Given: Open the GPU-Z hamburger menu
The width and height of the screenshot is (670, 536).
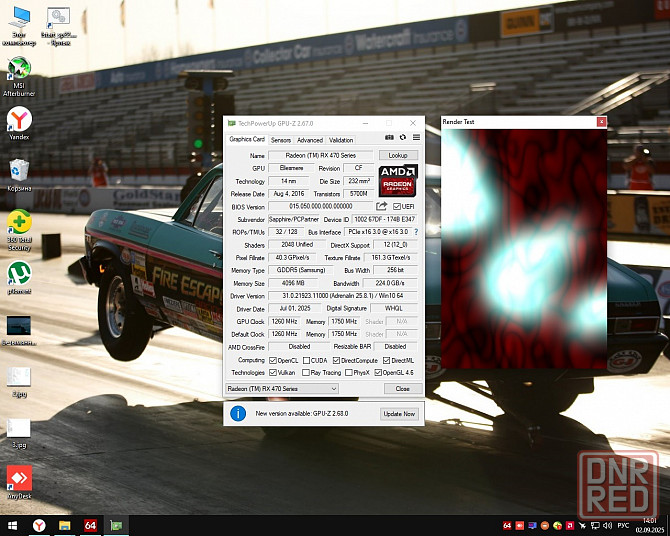Looking at the screenshot, I should 416,138.
